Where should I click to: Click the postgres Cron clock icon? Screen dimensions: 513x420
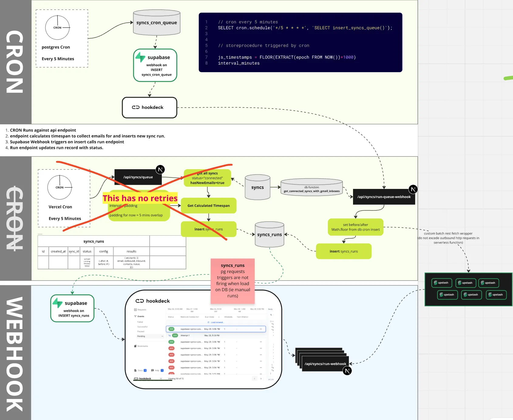57,28
